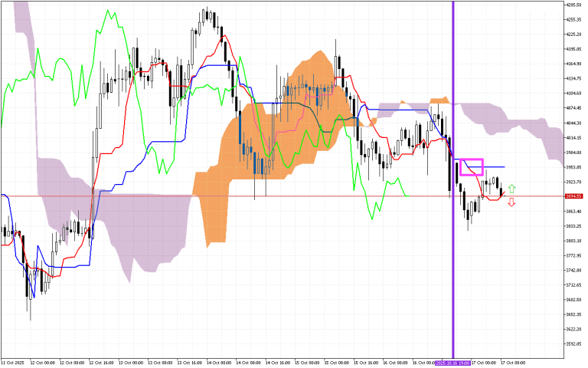Screen dimensions: 588x368
Task: Click the 3923.70 price scale label
Action: 573,182
